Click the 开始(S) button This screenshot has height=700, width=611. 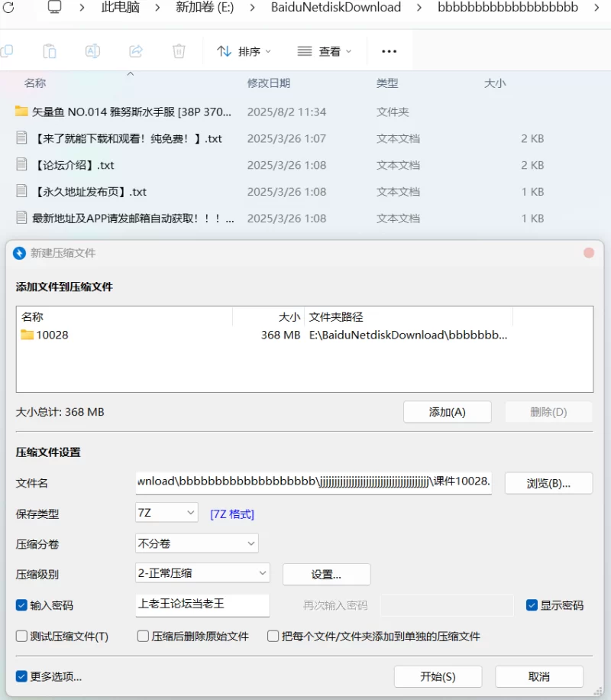[x=438, y=677]
